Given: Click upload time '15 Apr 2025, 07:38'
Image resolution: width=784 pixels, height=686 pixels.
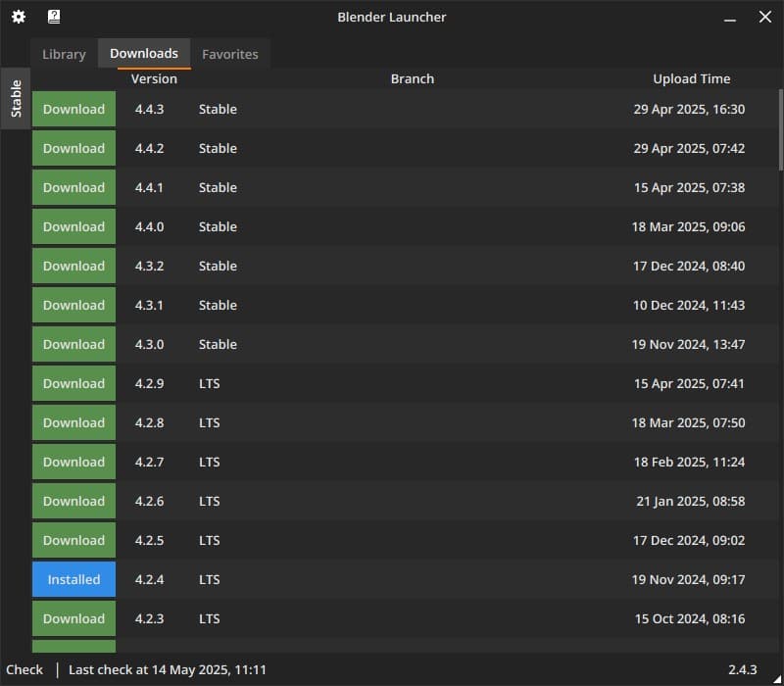Looking at the screenshot, I should 690,187.
